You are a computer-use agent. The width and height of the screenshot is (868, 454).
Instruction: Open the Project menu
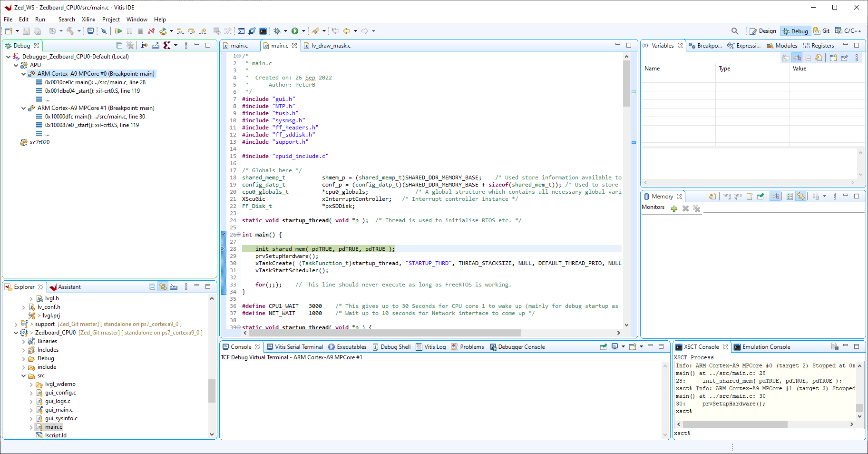click(111, 20)
